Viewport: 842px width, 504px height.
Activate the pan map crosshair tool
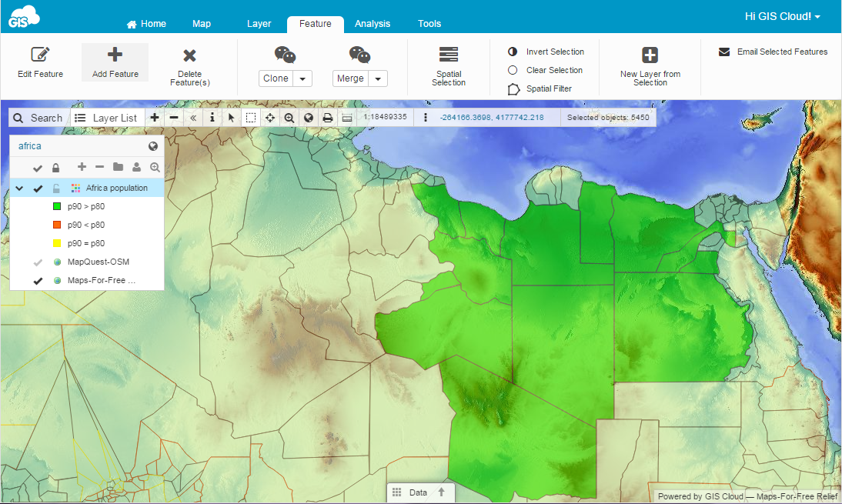[x=269, y=118]
